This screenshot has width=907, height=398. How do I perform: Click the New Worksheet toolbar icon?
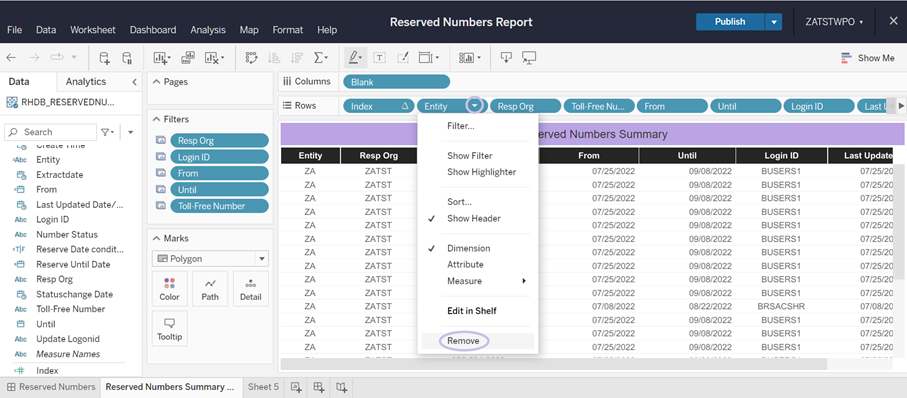coord(162,58)
